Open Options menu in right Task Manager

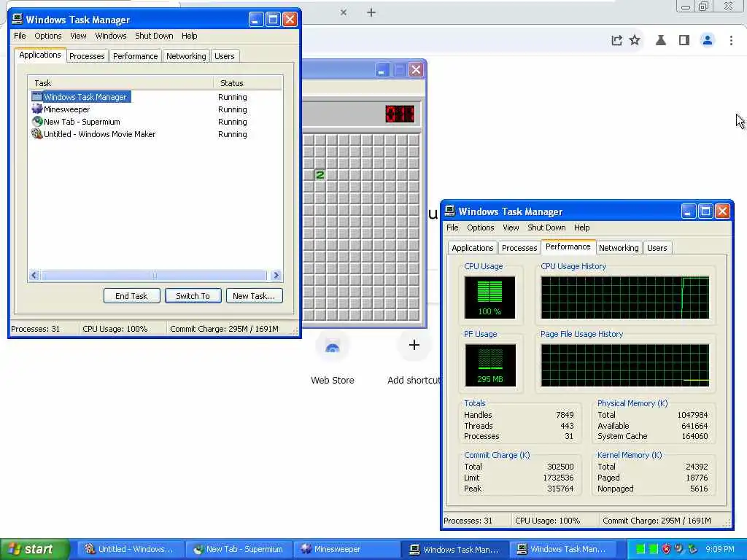(x=480, y=227)
